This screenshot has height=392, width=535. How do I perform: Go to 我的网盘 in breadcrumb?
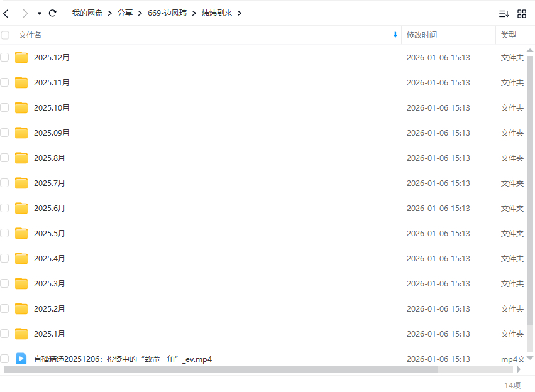pyautogui.click(x=87, y=13)
